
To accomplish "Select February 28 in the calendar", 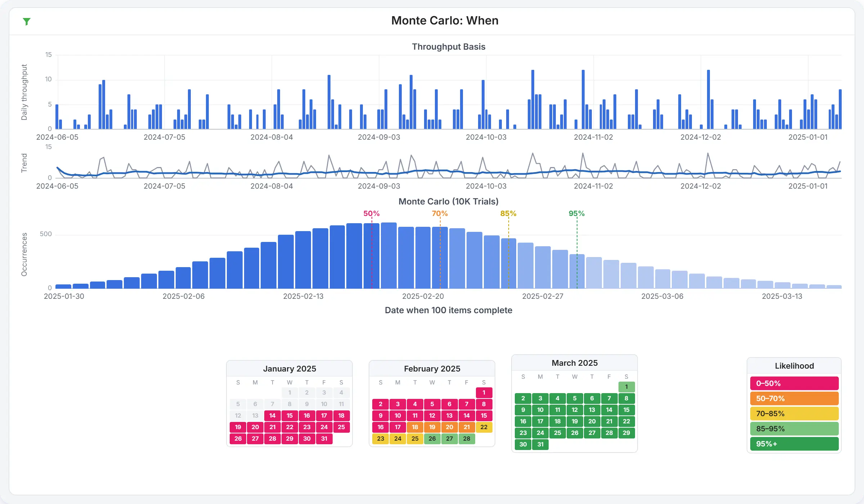I will click(467, 438).
